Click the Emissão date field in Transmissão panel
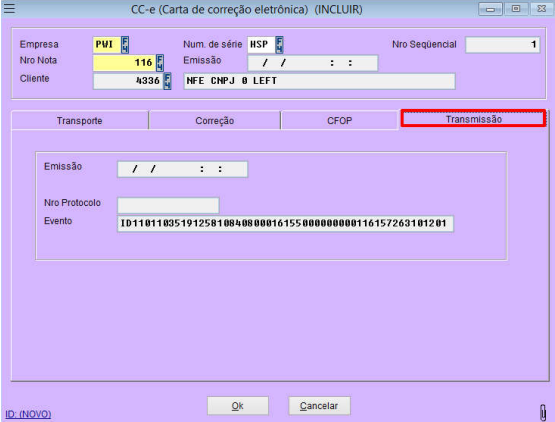Image resolution: width=555 pixels, height=422 pixels. point(182,169)
